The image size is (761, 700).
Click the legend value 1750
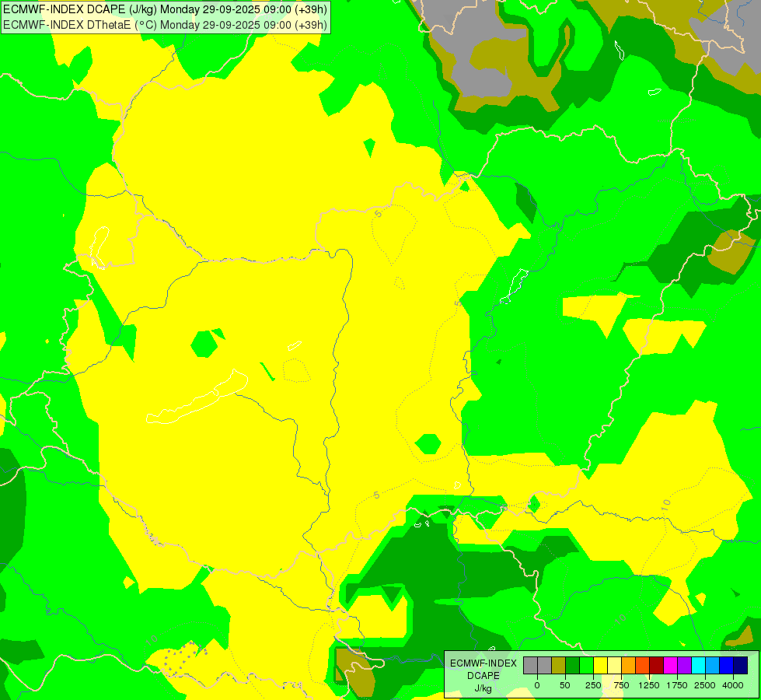(x=677, y=685)
